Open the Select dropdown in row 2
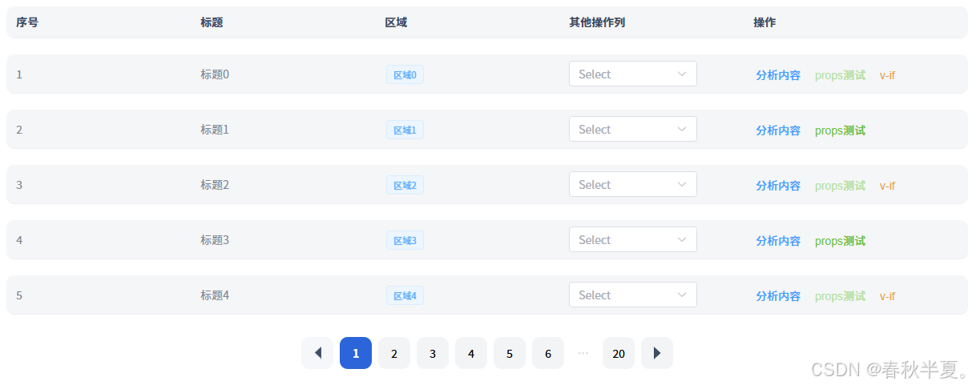 633,130
